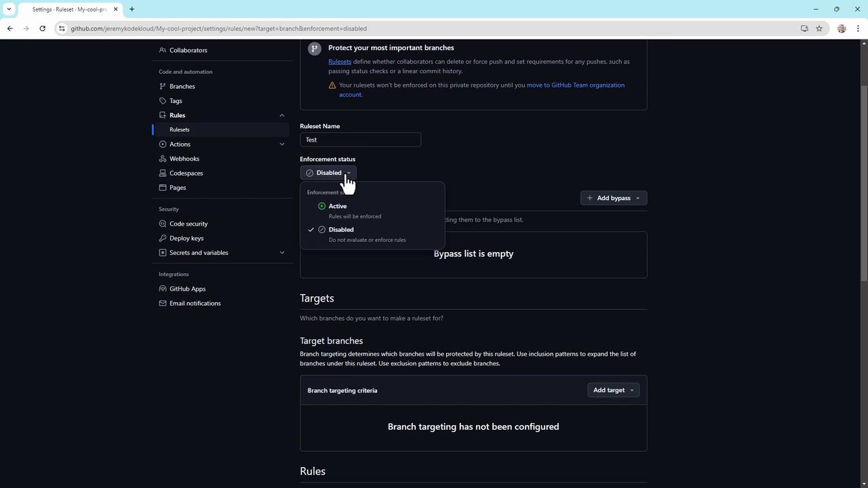
Task: Close the Settings Ruleset browser tab
Action: pos(116,9)
